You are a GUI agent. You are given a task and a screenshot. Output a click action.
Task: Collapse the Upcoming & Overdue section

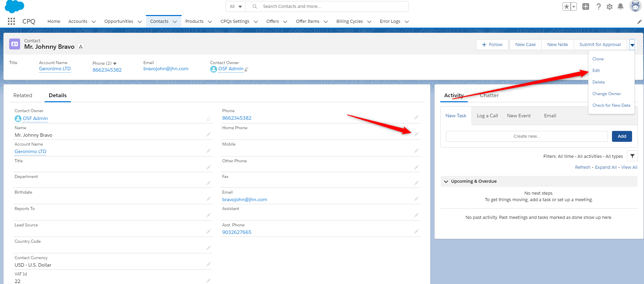click(x=446, y=181)
